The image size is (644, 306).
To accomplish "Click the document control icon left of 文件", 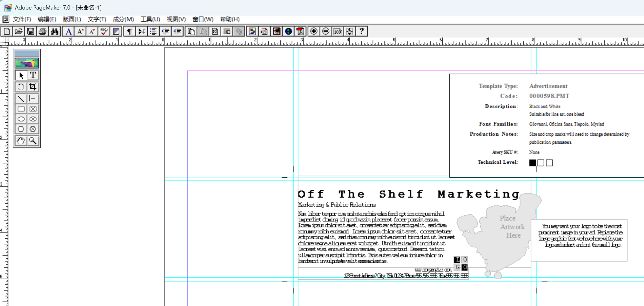I will [6, 19].
